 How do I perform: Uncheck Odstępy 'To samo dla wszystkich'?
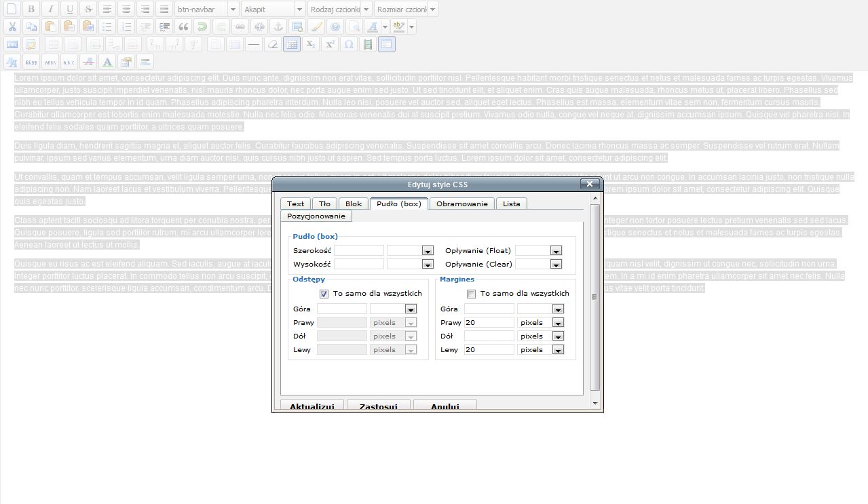pos(324,294)
